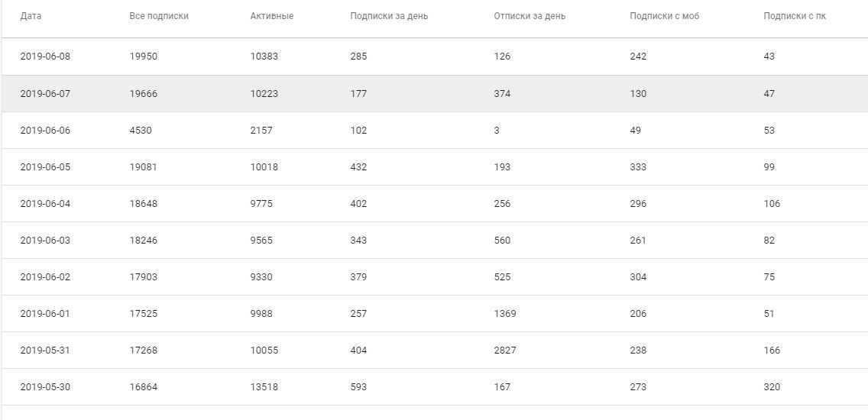The image size is (868, 420).
Task: Select the 2019-06-05 row date
Action: 45,167
